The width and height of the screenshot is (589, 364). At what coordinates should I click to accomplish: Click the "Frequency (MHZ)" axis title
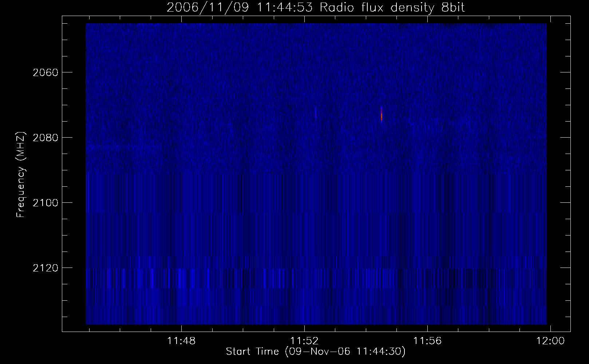[21, 174]
